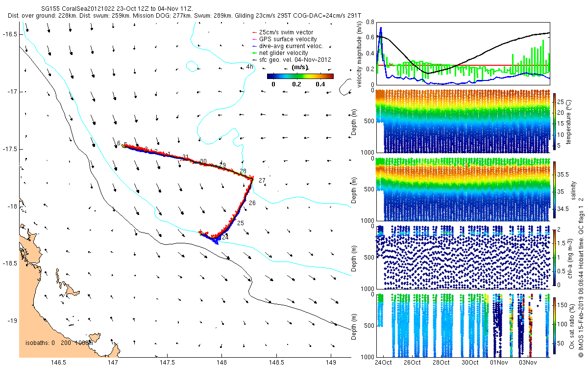Click the '148.5' longitude tick on the map
The height and width of the screenshot is (368, 588).
[x=276, y=363]
